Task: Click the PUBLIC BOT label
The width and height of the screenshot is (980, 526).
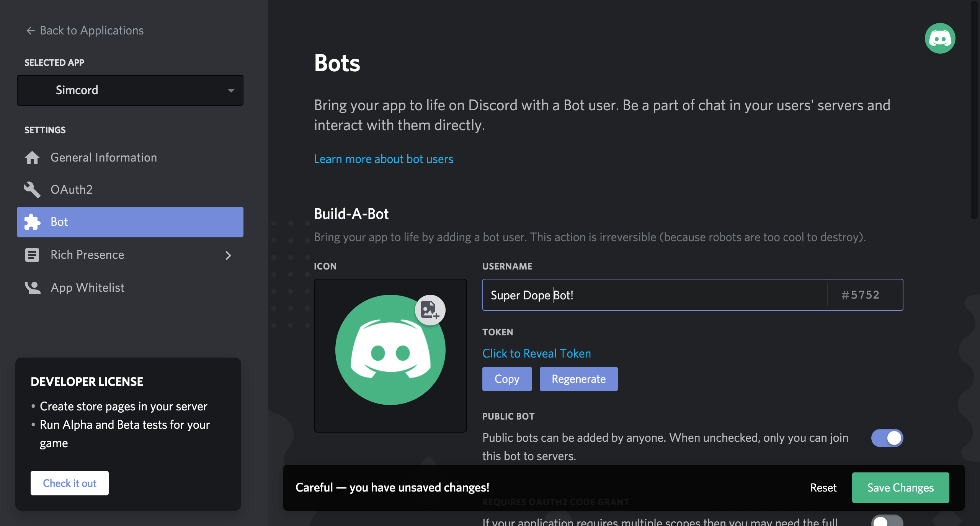Action: pyautogui.click(x=508, y=416)
